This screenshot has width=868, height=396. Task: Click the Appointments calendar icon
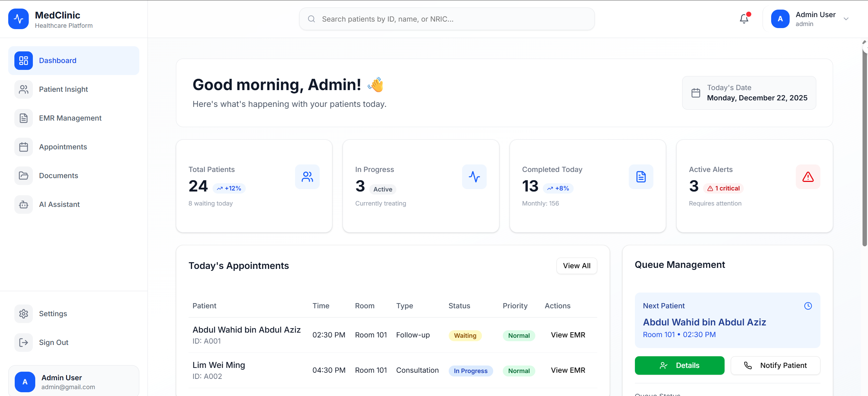23,147
